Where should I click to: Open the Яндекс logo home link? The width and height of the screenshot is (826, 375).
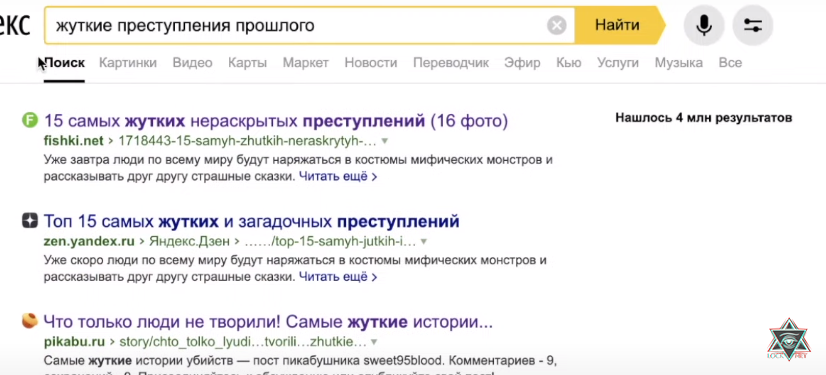tap(14, 25)
